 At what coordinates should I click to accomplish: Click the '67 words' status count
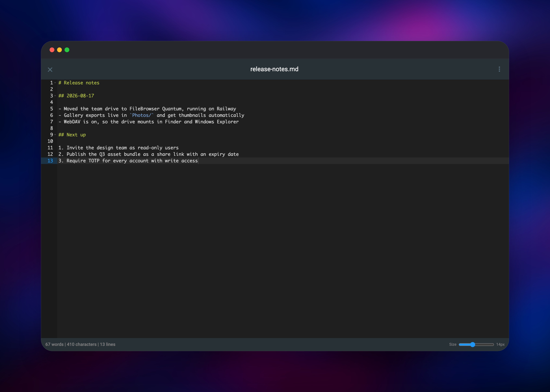point(54,344)
